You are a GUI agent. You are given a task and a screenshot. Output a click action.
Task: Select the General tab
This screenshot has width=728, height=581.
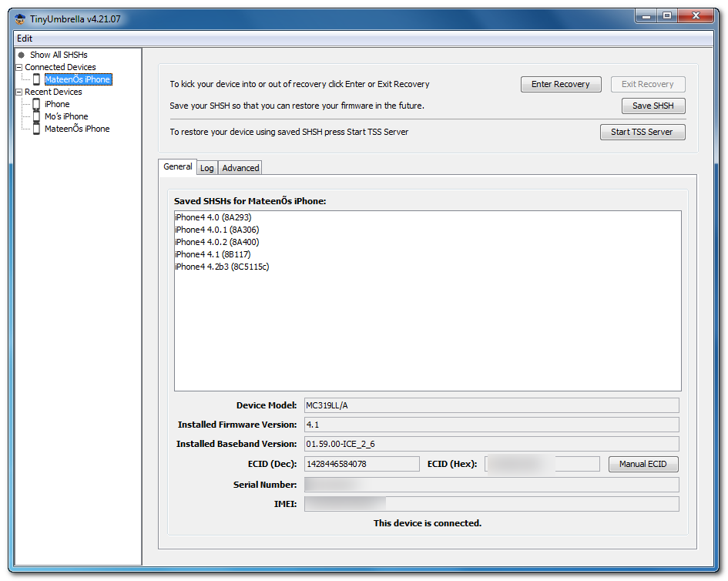pos(178,166)
